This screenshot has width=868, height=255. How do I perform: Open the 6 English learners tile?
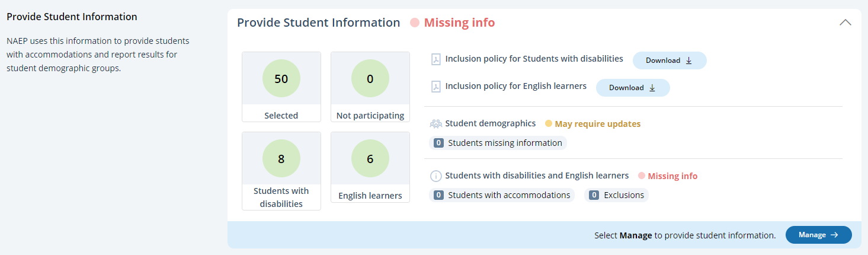[x=370, y=167]
